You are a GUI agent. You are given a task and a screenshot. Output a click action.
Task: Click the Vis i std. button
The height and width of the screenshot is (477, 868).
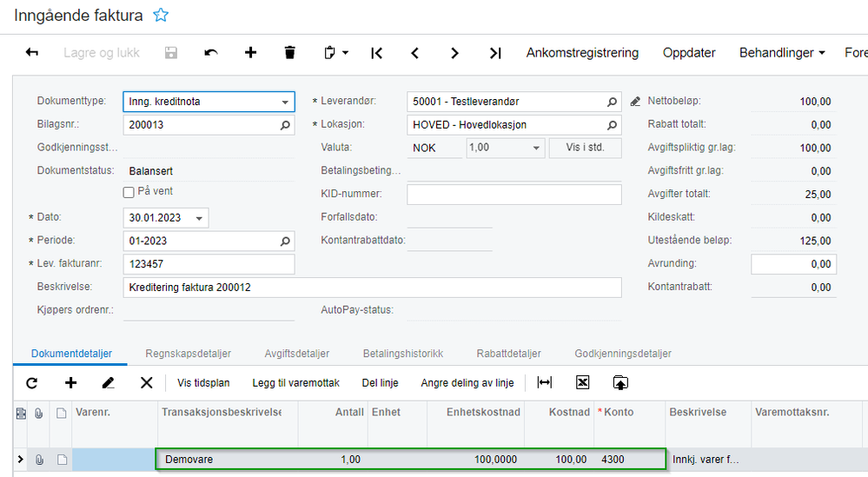585,148
